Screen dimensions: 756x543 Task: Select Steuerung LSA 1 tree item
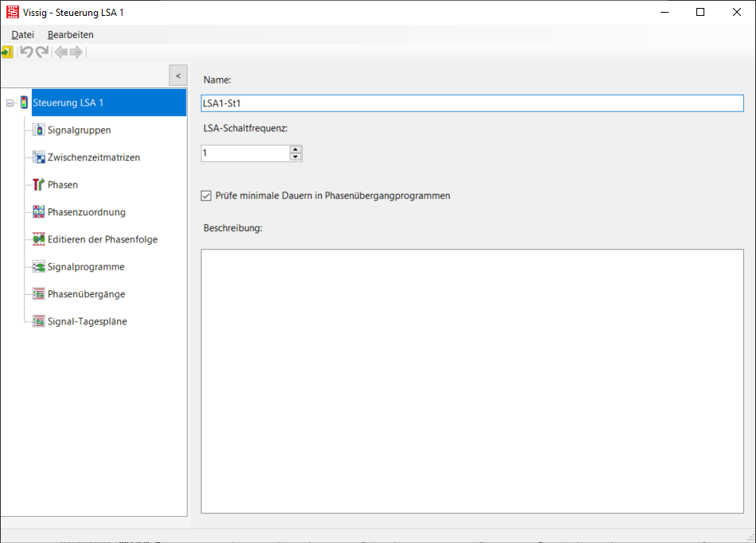pyautogui.click(x=108, y=103)
